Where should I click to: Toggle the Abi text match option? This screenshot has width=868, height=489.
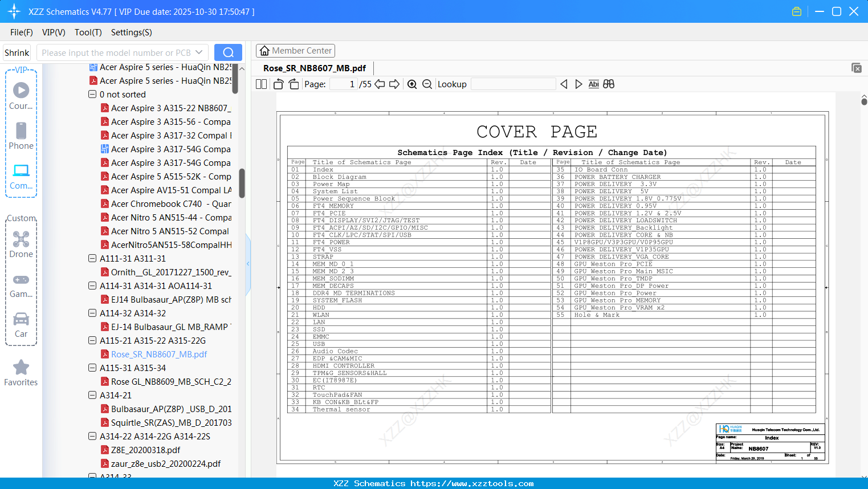pyautogui.click(x=593, y=84)
